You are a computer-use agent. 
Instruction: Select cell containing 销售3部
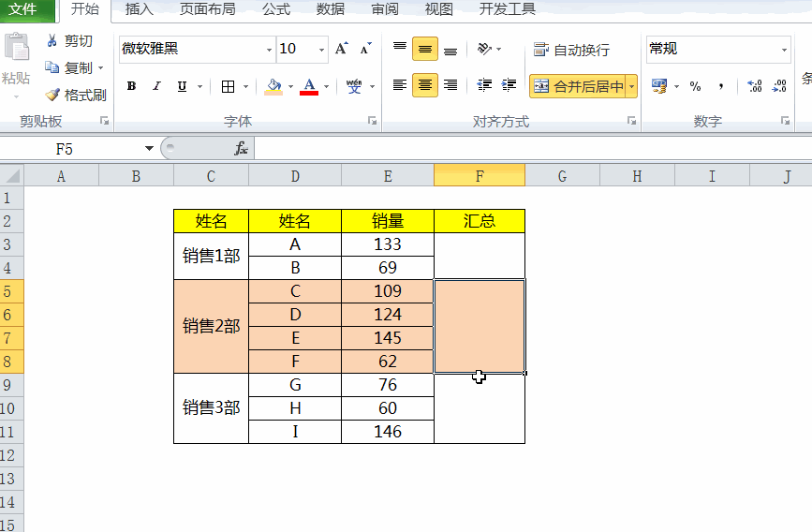pos(212,408)
